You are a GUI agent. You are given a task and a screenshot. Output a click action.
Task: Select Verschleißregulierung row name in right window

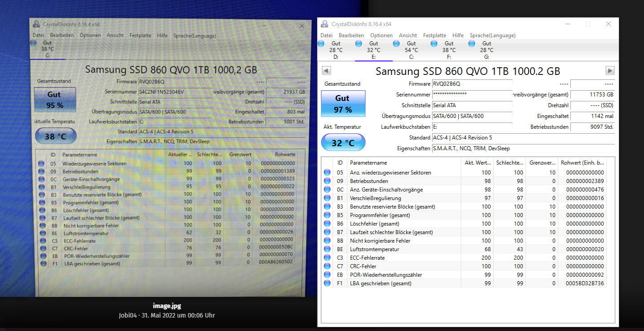pyautogui.click(x=376, y=198)
